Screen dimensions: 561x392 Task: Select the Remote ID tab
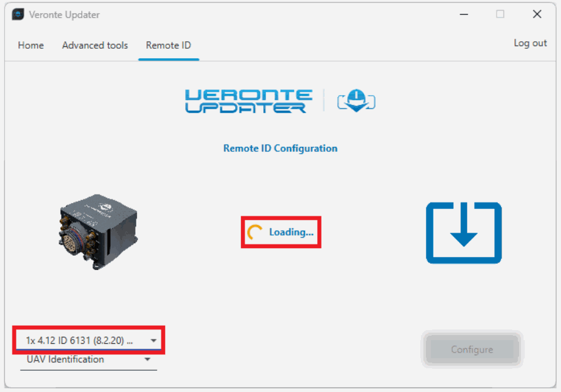pos(168,45)
